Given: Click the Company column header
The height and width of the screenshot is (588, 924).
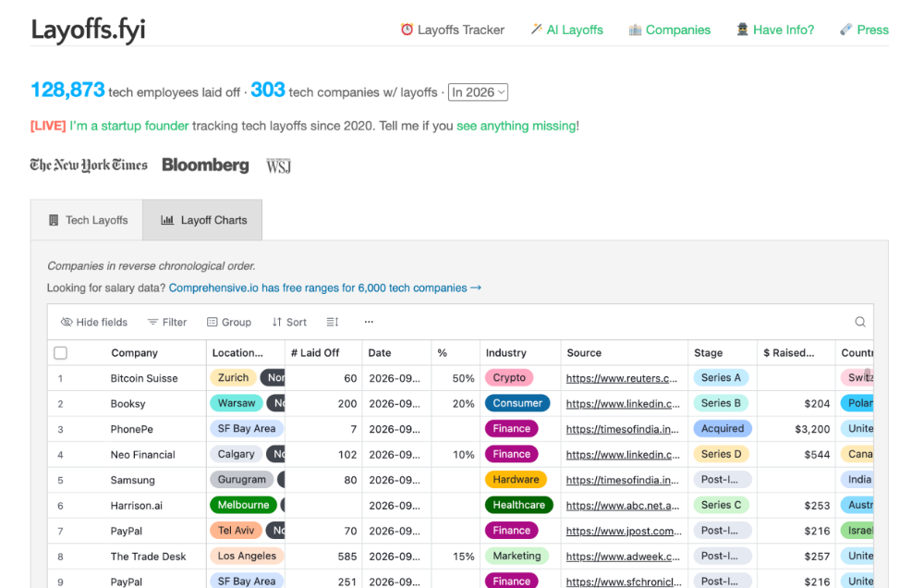Looking at the screenshot, I should (x=134, y=352).
